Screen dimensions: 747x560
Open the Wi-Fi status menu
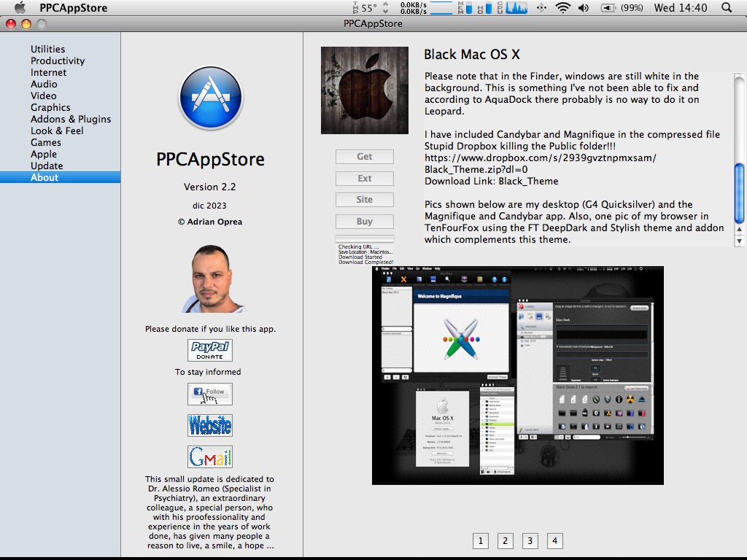click(562, 7)
